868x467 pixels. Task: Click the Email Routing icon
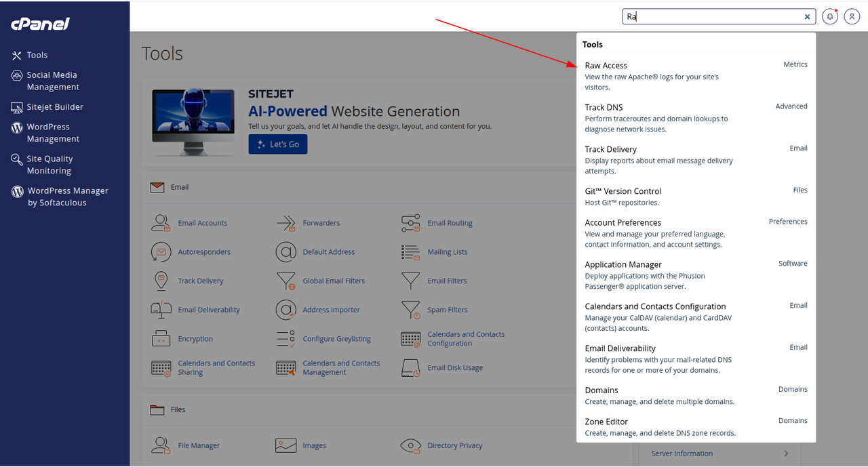tap(411, 223)
